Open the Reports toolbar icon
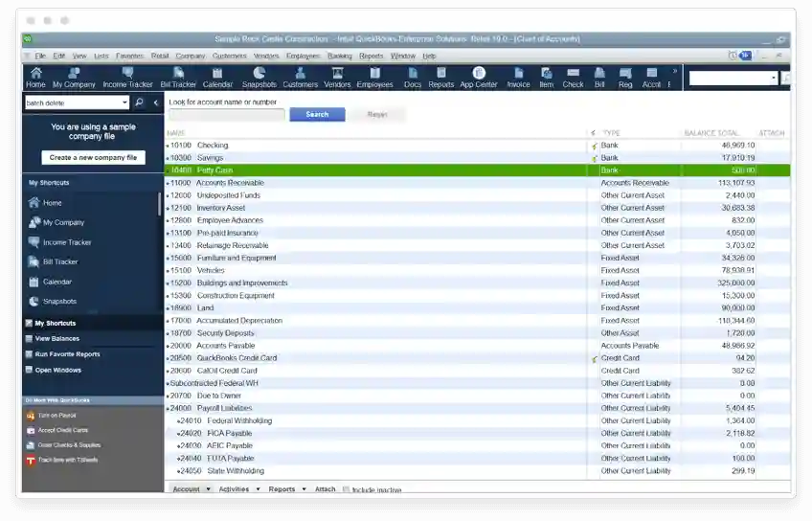The width and height of the screenshot is (812, 521). (441, 78)
